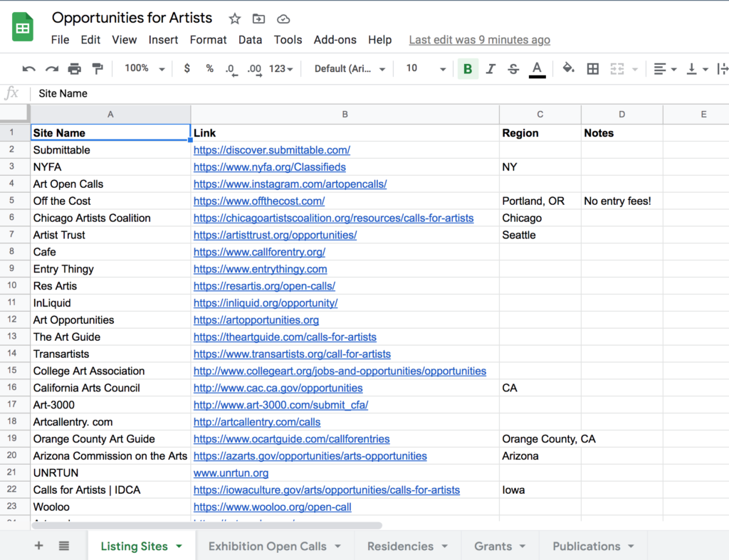This screenshot has width=729, height=560.
Task: Toggle bold formatting button
Action: pyautogui.click(x=468, y=69)
